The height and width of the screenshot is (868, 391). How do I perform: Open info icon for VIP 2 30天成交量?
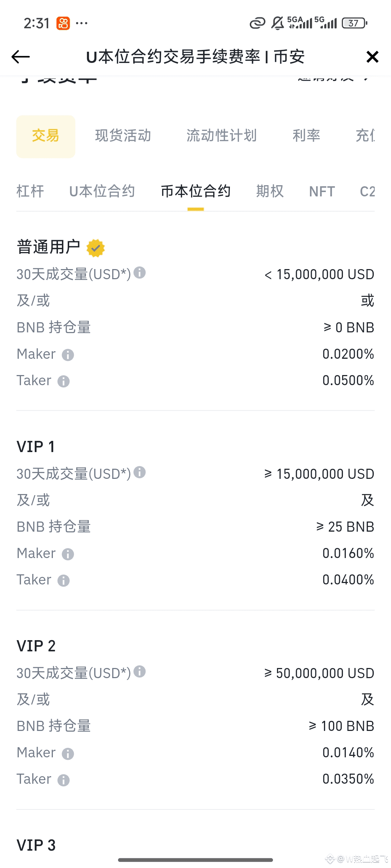pyautogui.click(x=139, y=672)
